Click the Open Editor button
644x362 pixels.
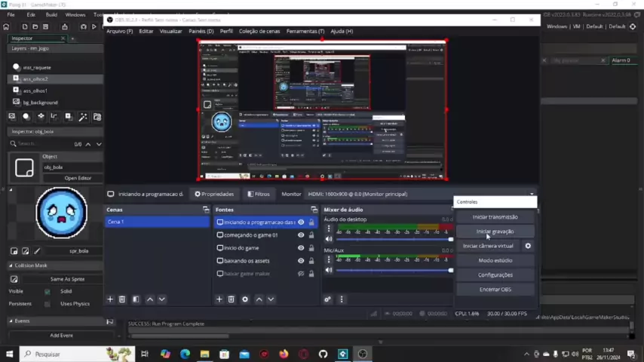78,178
